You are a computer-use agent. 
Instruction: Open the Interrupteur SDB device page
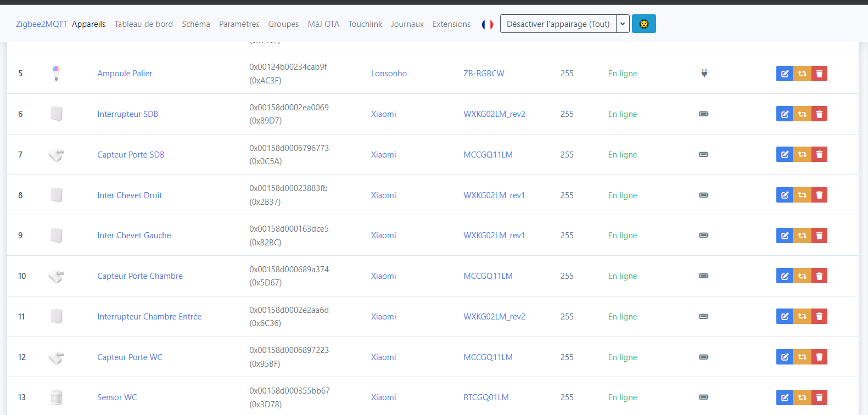tap(128, 114)
